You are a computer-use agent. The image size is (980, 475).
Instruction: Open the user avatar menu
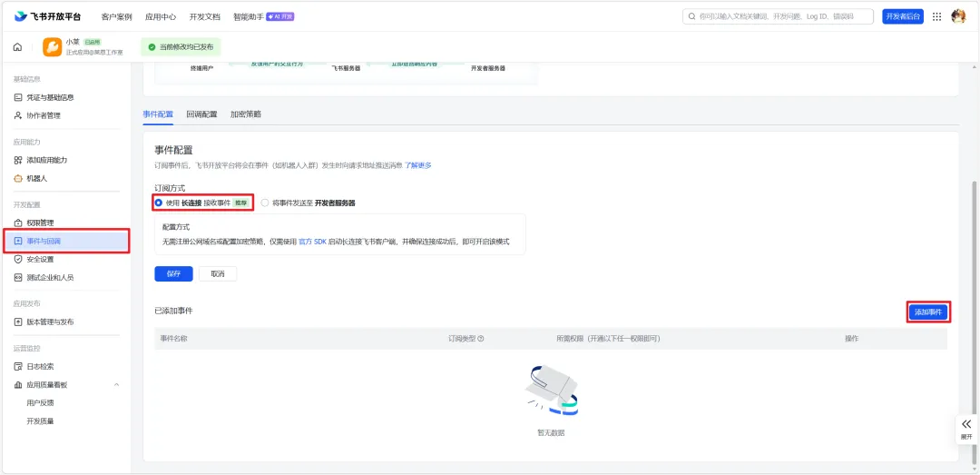click(958, 17)
